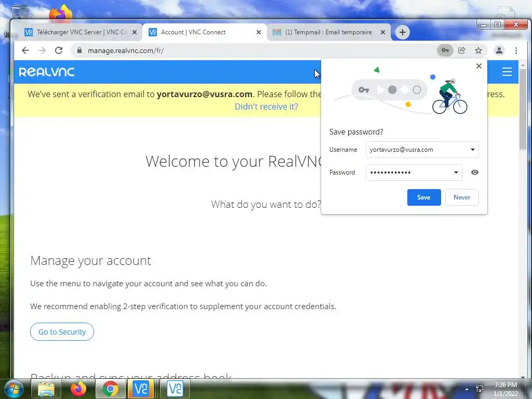This screenshot has height=399, width=532.
Task: Click the Didn't receive it? link
Action: pyautogui.click(x=267, y=107)
